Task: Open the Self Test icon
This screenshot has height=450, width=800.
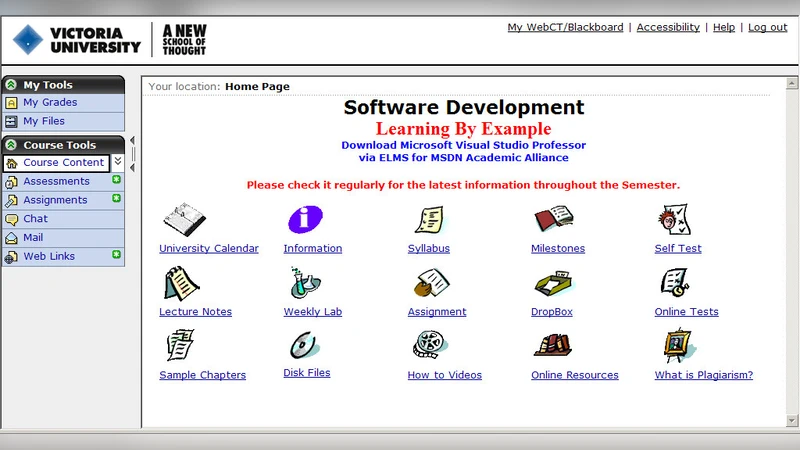Action: 674,219
